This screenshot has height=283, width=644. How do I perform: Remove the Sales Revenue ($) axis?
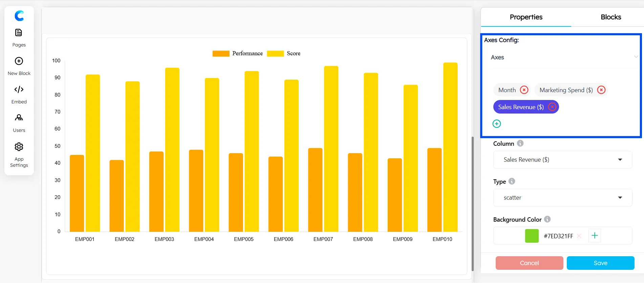552,107
